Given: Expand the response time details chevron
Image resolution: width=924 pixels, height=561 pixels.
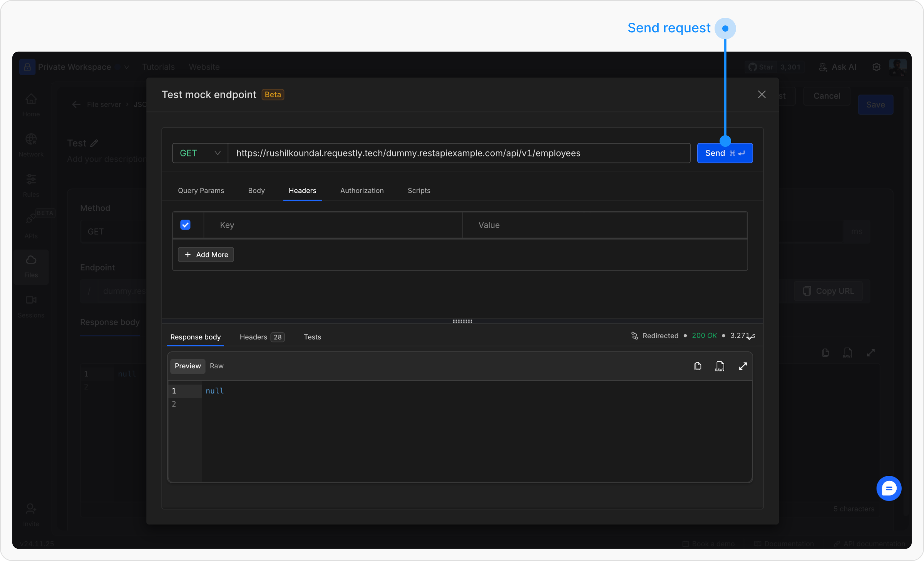Looking at the screenshot, I should click(x=749, y=338).
